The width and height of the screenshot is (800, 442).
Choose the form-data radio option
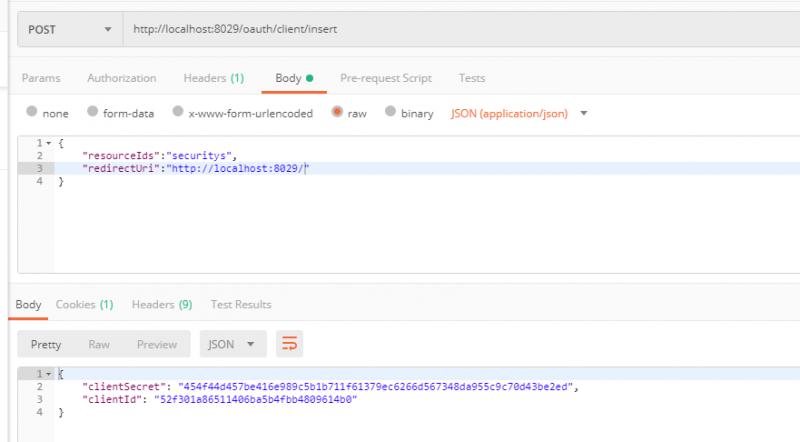point(92,111)
